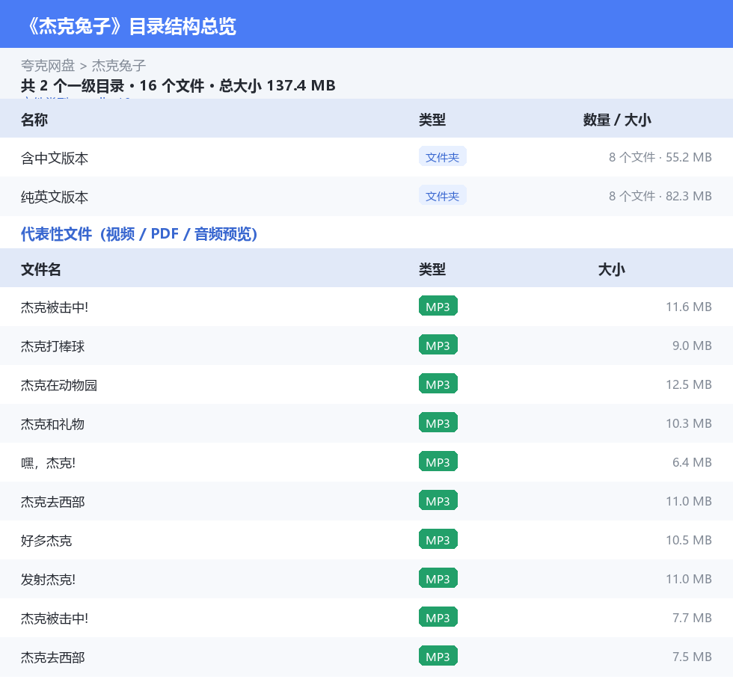Select the 杰克打棒球 file name
This screenshot has width=733, height=700.
53,346
